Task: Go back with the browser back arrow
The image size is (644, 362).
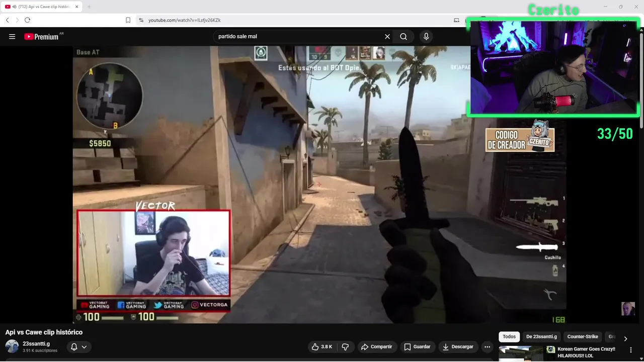Action: click(x=7, y=20)
